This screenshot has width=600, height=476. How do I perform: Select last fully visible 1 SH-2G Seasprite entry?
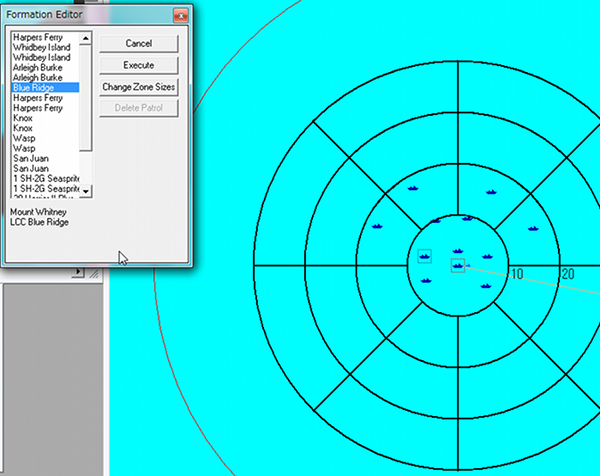tap(45, 189)
